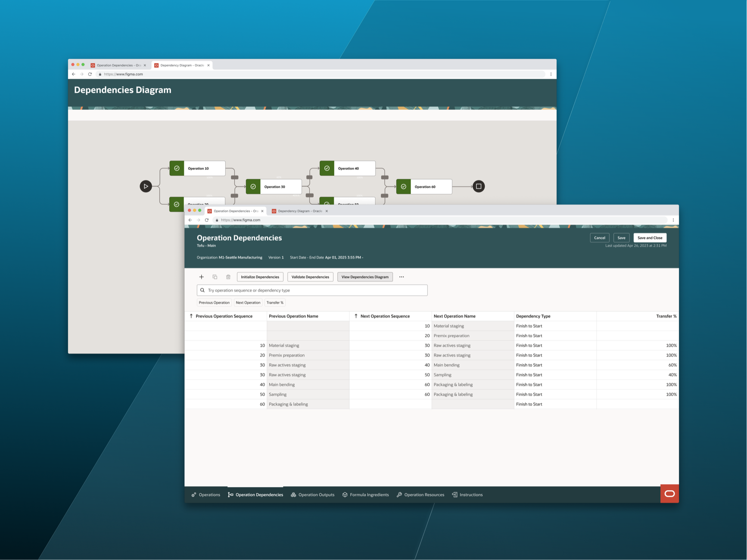The image size is (747, 560).
Task: Click forward arrow in front browser window
Action: (199, 220)
